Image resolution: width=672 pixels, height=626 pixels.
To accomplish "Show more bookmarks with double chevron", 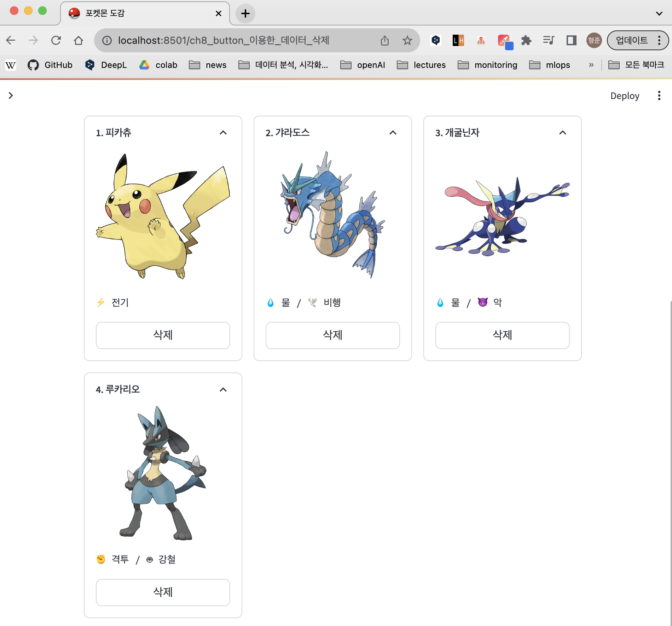I will (x=591, y=65).
